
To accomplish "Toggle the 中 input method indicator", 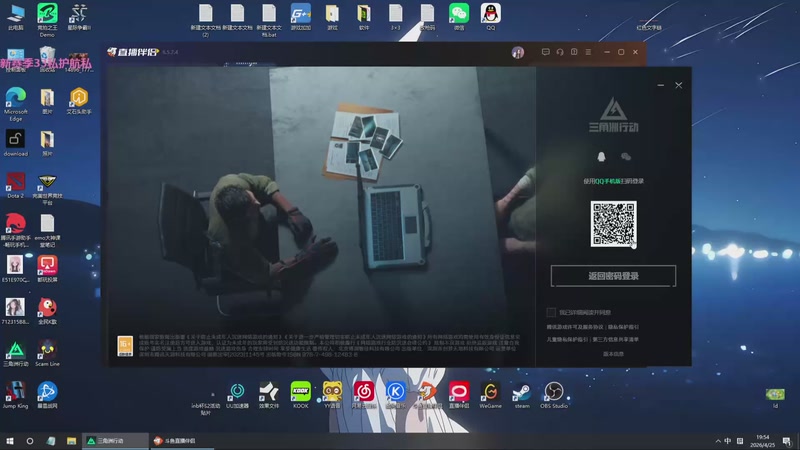I will [x=728, y=441].
